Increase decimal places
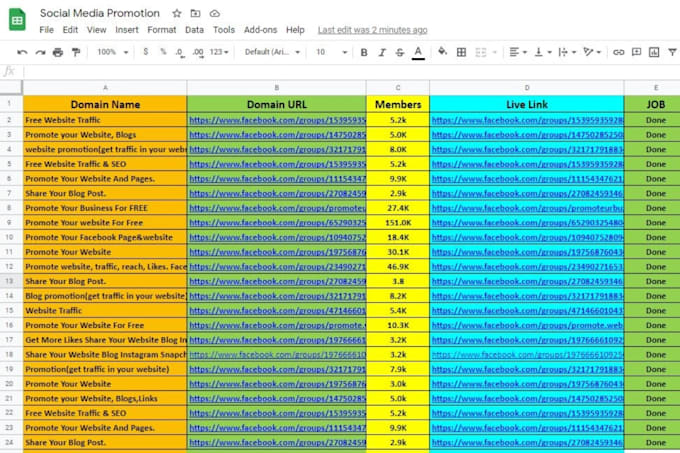The height and width of the screenshot is (453, 680). [198, 52]
